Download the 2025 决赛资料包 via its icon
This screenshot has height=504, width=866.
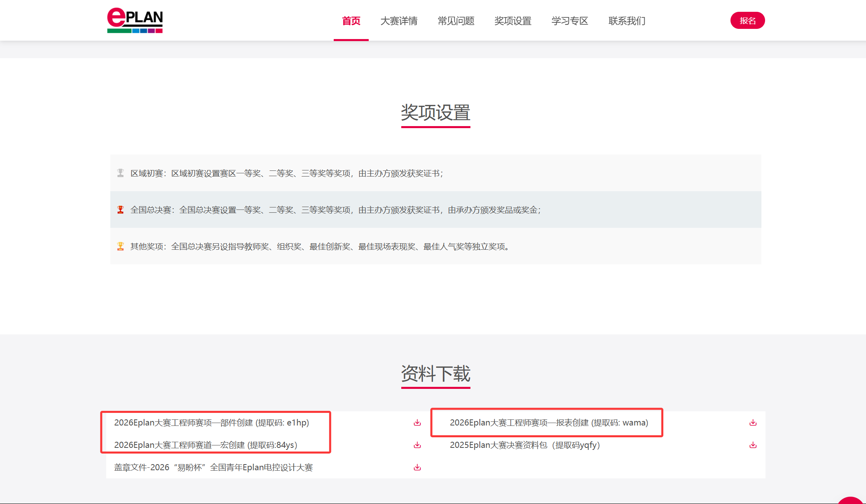pos(753,445)
